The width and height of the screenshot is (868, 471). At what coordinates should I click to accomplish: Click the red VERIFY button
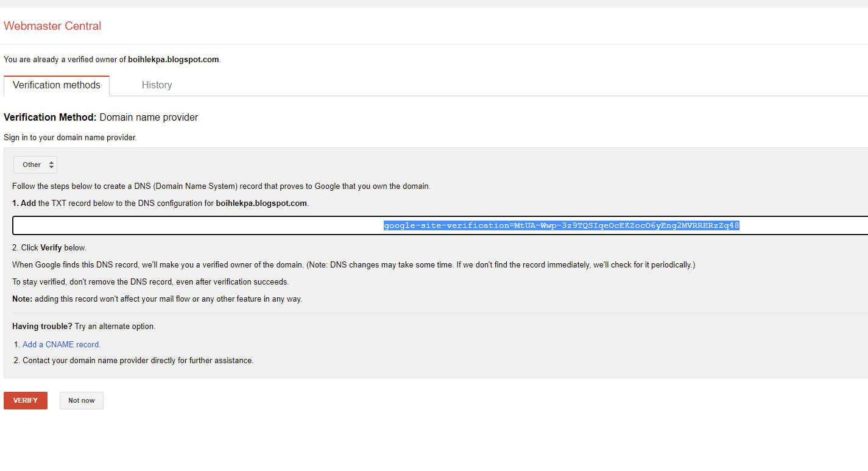click(x=26, y=400)
